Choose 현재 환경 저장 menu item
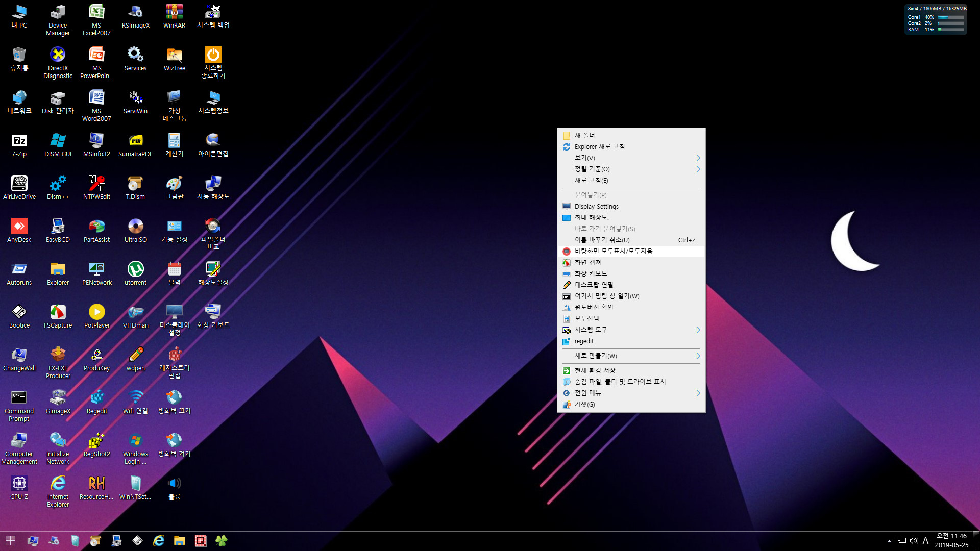980x551 pixels. [631, 370]
